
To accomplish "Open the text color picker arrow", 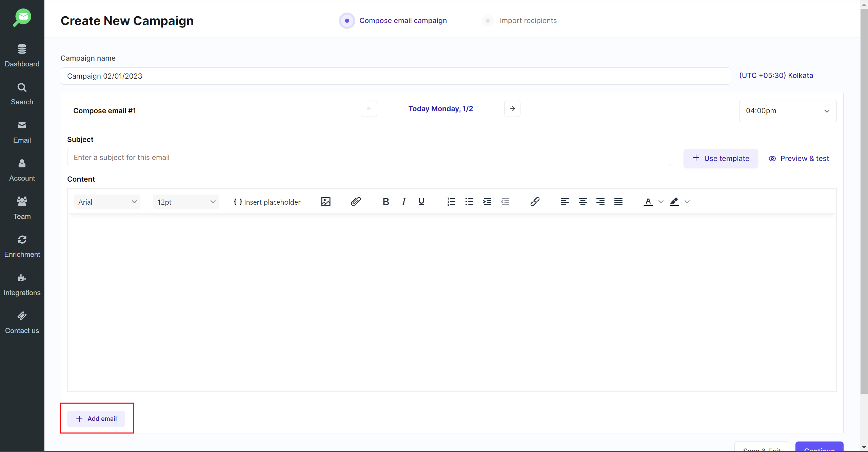I will coord(661,202).
